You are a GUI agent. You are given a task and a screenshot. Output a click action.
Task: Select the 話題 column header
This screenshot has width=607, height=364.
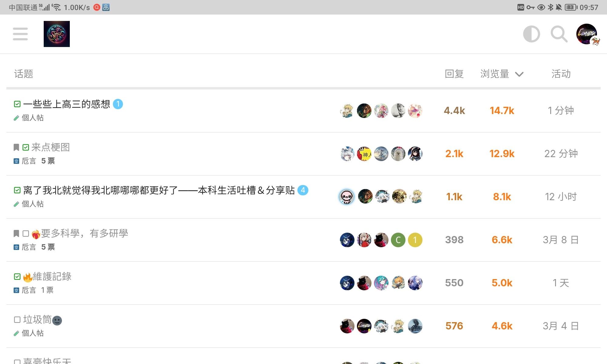tap(24, 74)
